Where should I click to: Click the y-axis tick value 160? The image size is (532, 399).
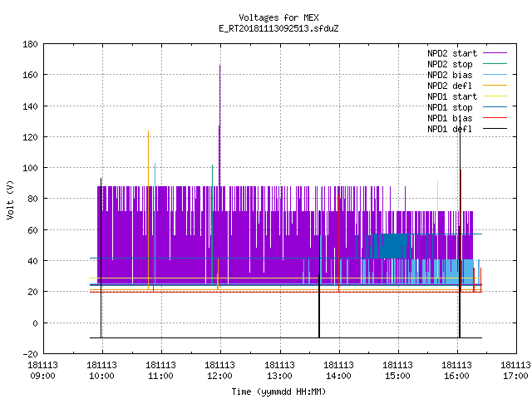[x=30, y=75]
